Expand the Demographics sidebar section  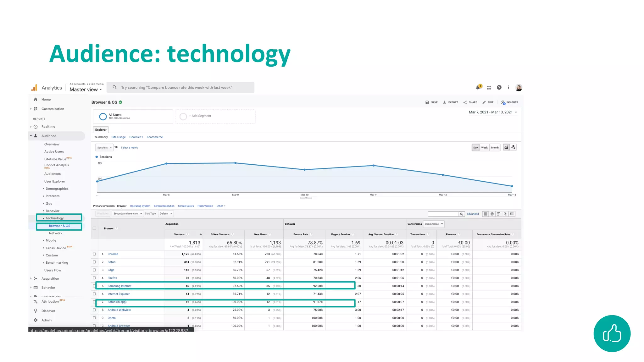click(57, 189)
